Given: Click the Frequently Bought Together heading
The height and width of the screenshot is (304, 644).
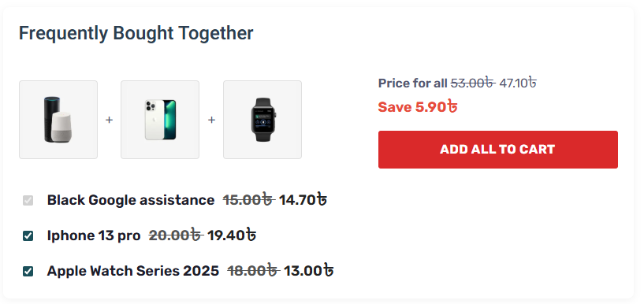Looking at the screenshot, I should click(136, 33).
